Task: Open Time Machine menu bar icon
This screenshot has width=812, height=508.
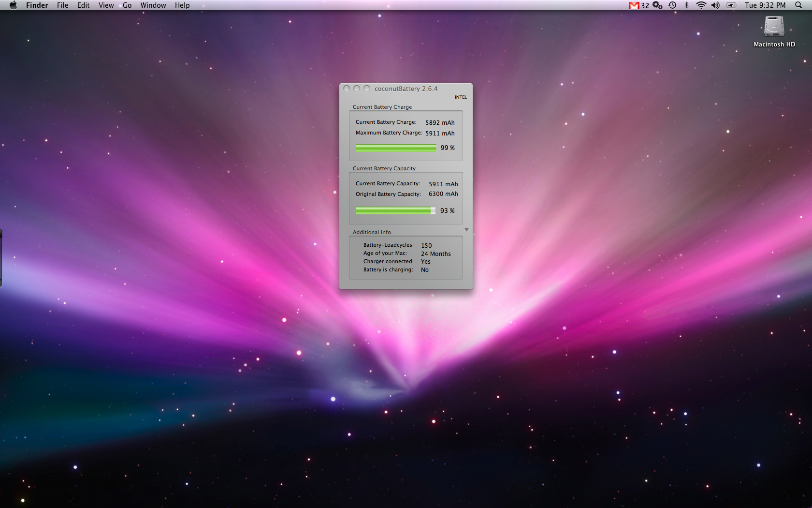Action: (672, 5)
